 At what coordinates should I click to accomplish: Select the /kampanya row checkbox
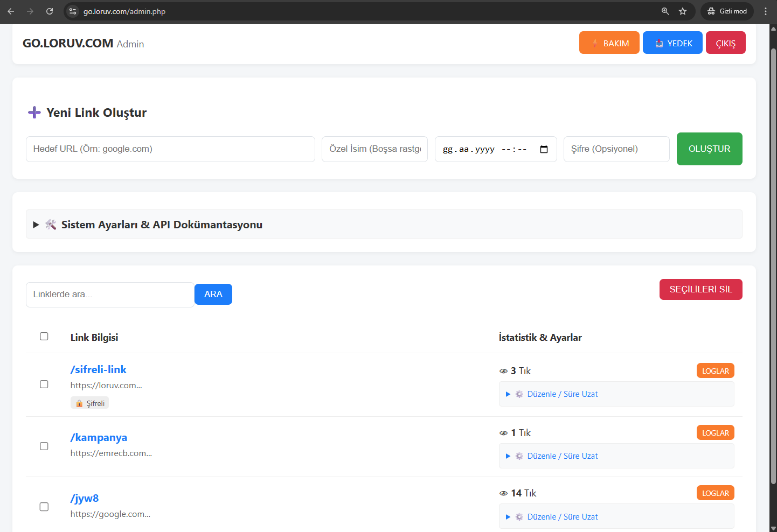tap(44, 446)
